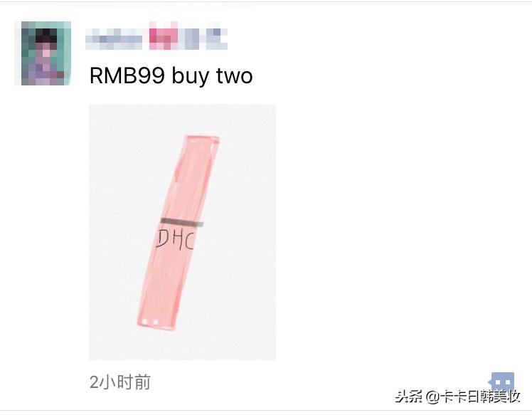The height and width of the screenshot is (415, 532).
Task: Click the word 'RMB99' in the post
Action: pos(127,75)
